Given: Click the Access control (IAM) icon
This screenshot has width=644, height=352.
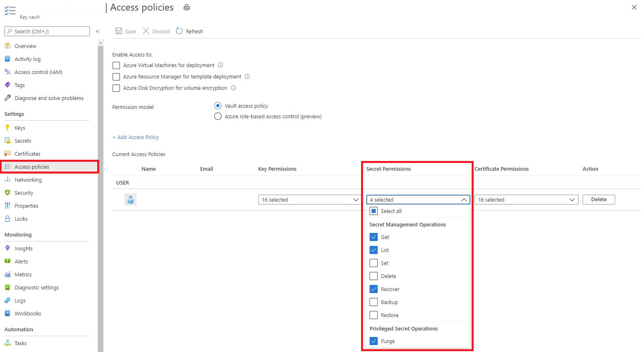Looking at the screenshot, I should (7, 72).
